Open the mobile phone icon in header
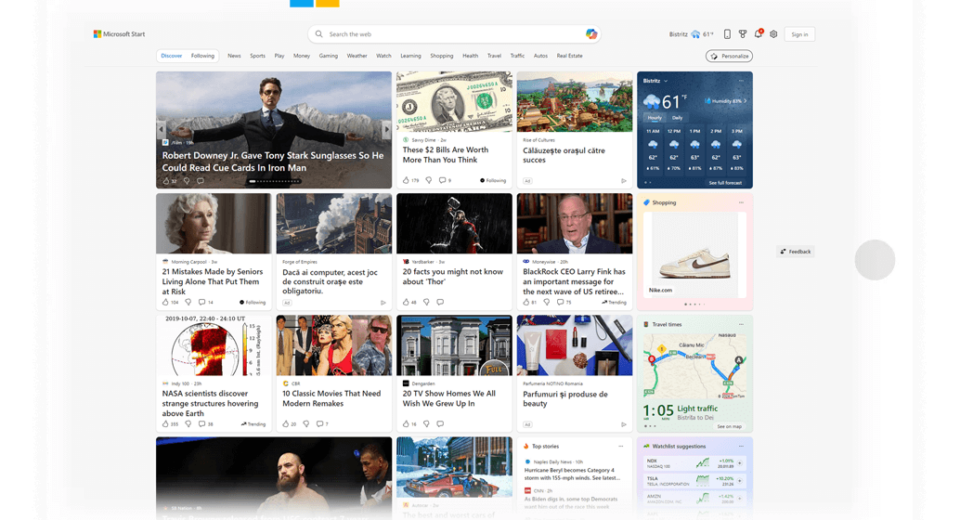 (727, 34)
